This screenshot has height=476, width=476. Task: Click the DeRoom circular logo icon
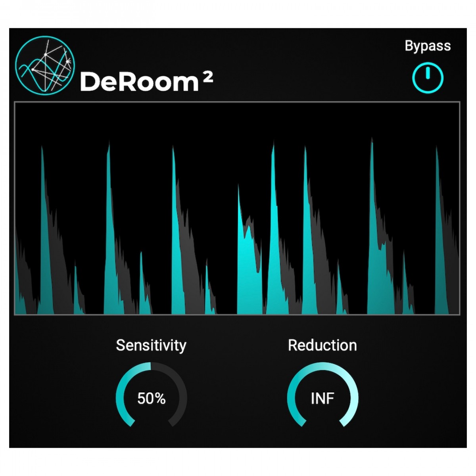click(45, 65)
